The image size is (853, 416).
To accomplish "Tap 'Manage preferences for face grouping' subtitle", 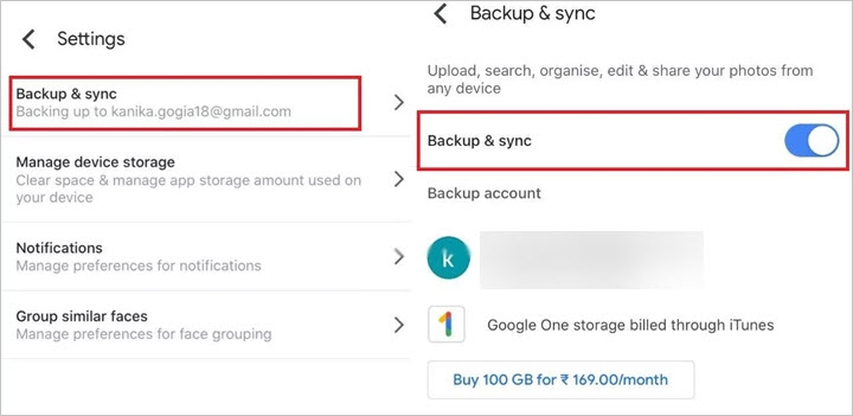I will click(144, 333).
